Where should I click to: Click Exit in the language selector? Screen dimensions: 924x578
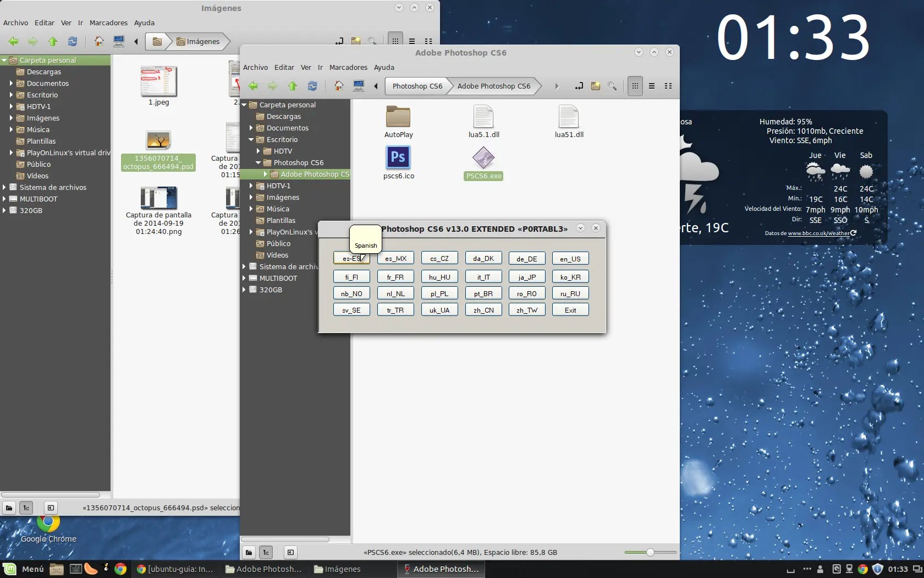point(570,310)
